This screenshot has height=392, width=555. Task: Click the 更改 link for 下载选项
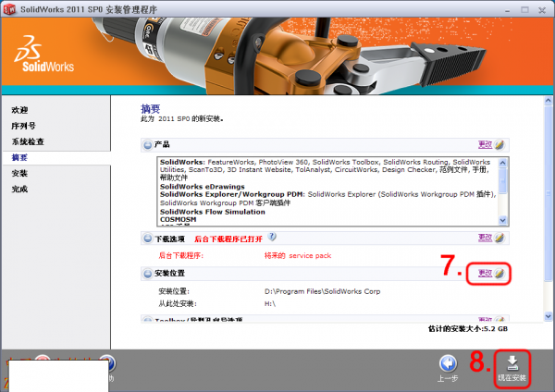pyautogui.click(x=485, y=238)
